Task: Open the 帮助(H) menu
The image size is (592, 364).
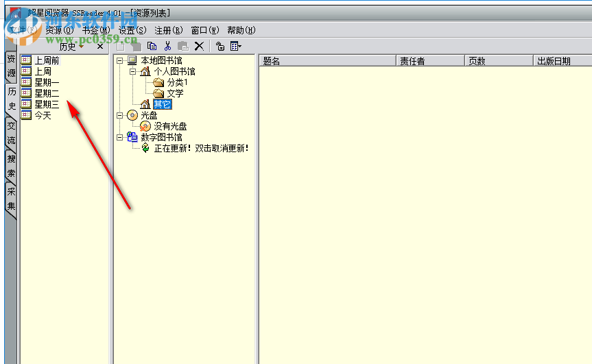Action: [x=241, y=30]
